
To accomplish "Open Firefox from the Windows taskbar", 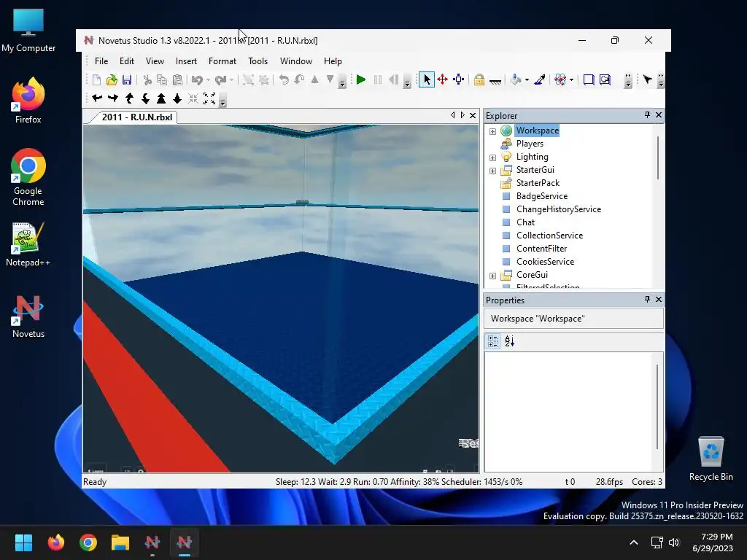I will 55,542.
